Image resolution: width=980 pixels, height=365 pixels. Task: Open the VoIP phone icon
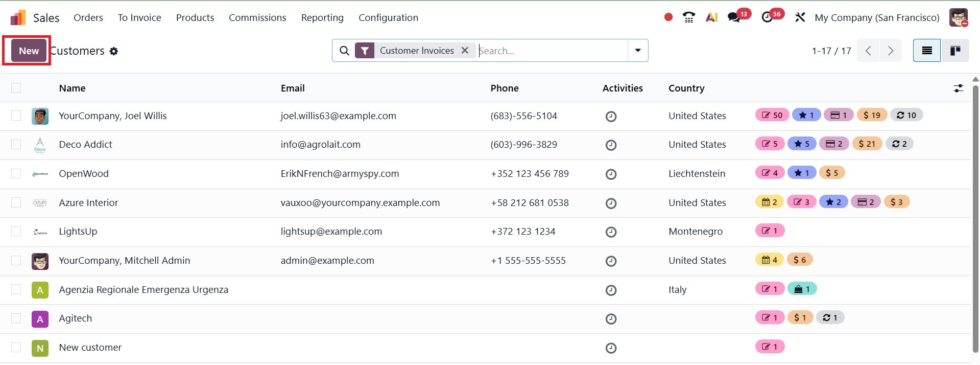pos(688,17)
